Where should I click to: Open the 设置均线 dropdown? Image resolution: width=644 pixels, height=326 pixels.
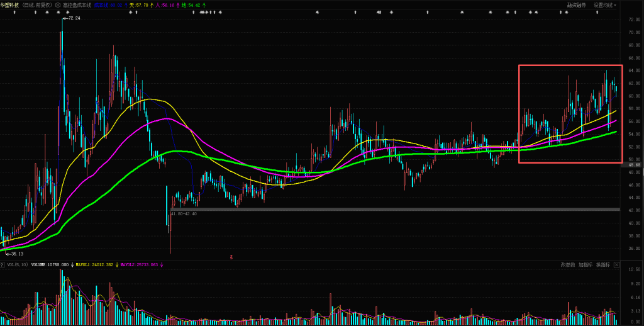[x=605, y=5]
